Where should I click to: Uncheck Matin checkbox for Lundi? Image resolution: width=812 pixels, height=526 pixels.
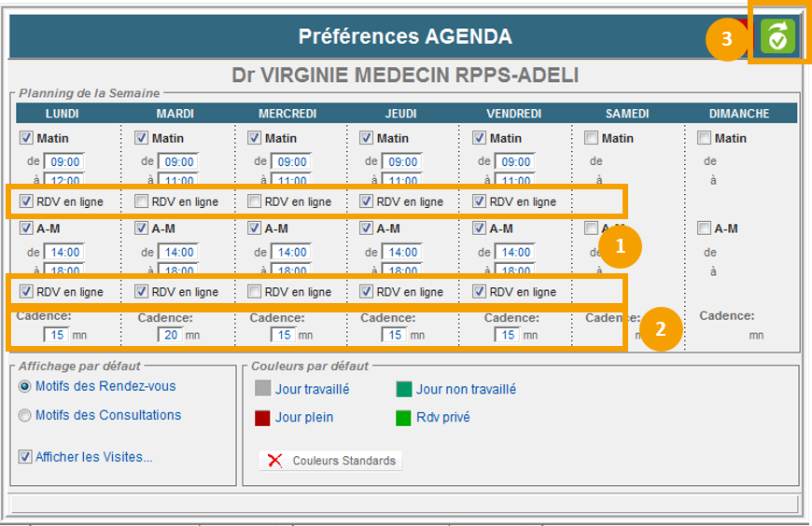(x=26, y=138)
